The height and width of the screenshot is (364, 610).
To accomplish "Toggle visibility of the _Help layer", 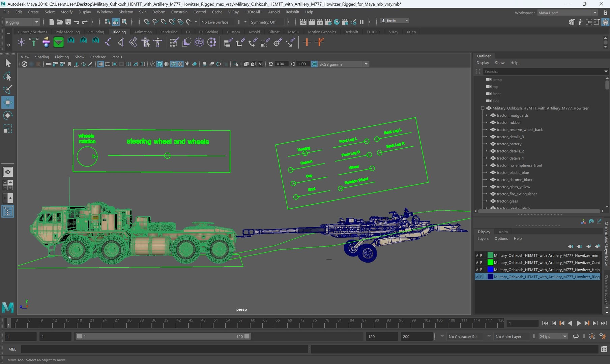I will [x=477, y=270].
